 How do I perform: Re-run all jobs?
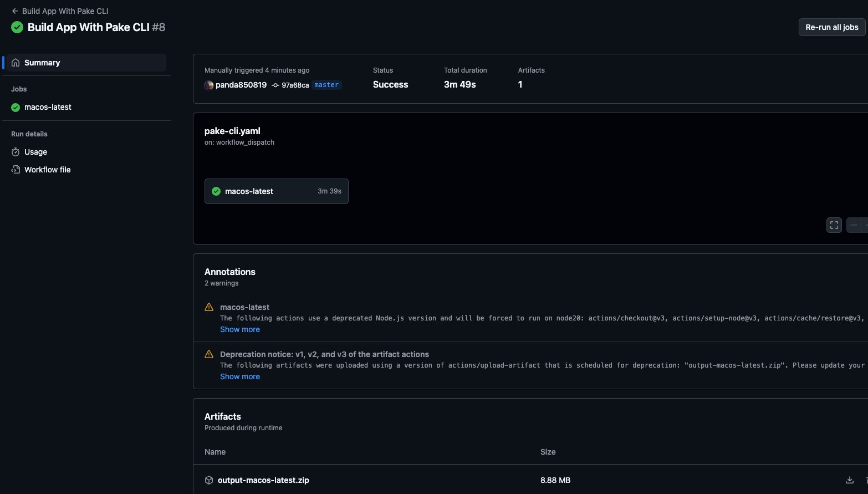(x=831, y=27)
